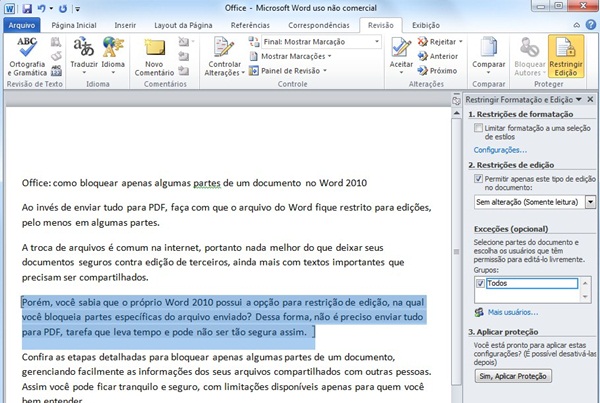This screenshot has height=403, width=600.
Task: Click the Mostrar Marcações page icon
Action: [253, 56]
